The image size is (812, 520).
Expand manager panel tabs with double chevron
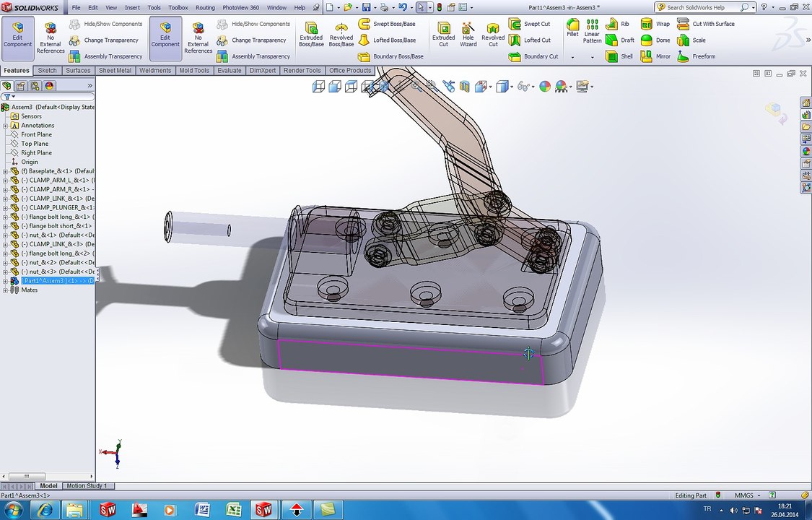click(89, 86)
